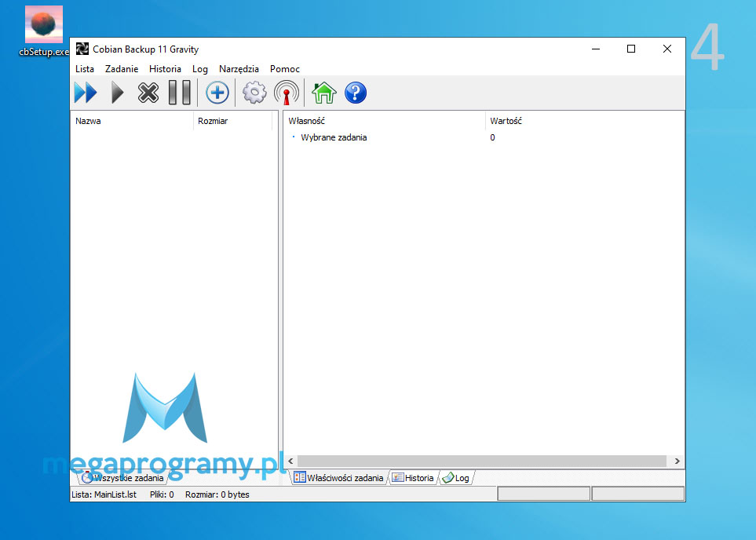The width and height of the screenshot is (756, 540).
Task: Click the Cobian Backup title bar icon
Action: (82, 49)
